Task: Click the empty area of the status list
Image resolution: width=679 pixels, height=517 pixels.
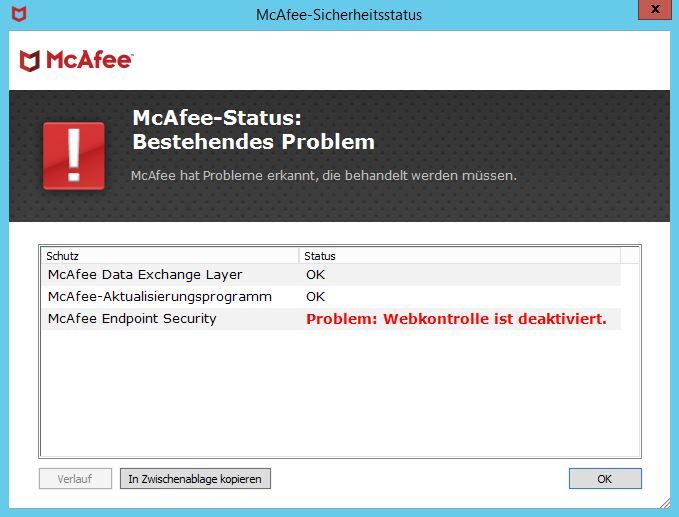Action: 340,400
